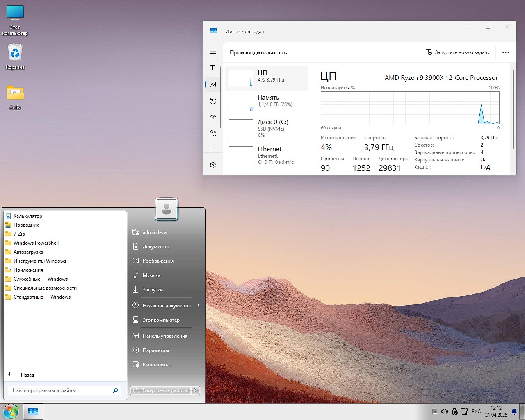Expand the Служебные — Windows folder

(x=64, y=279)
